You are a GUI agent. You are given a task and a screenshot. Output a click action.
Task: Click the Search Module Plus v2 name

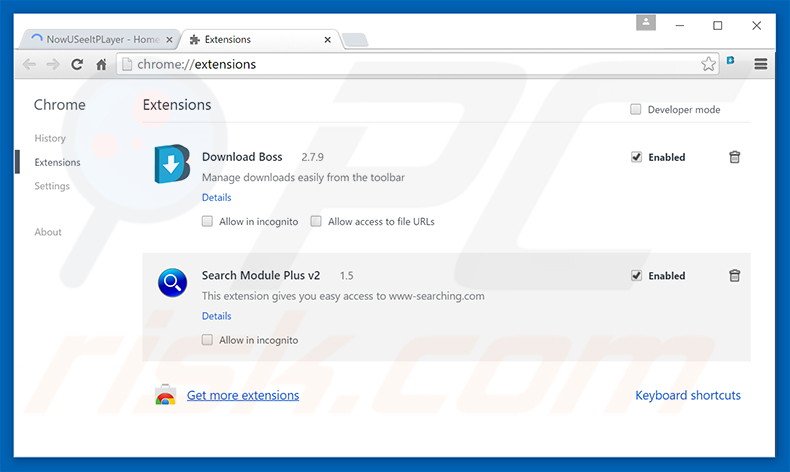tap(261, 275)
